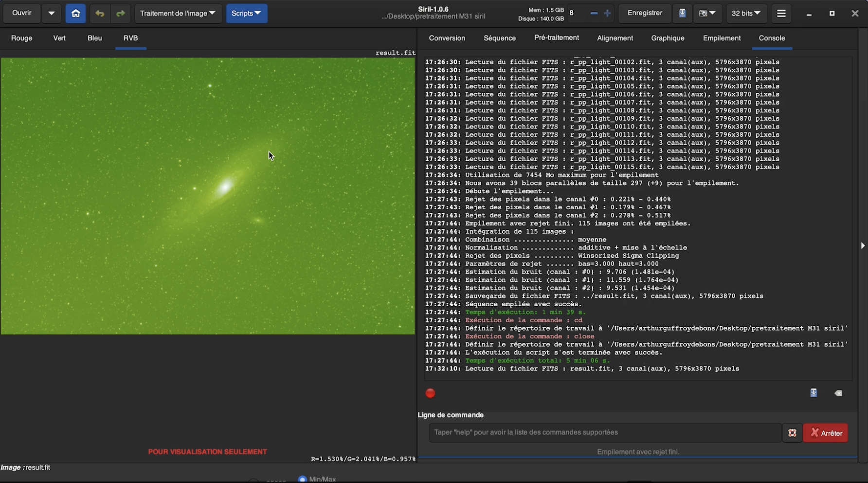868x483 pixels.
Task: Click the red recording indicator in console
Action: click(x=430, y=393)
